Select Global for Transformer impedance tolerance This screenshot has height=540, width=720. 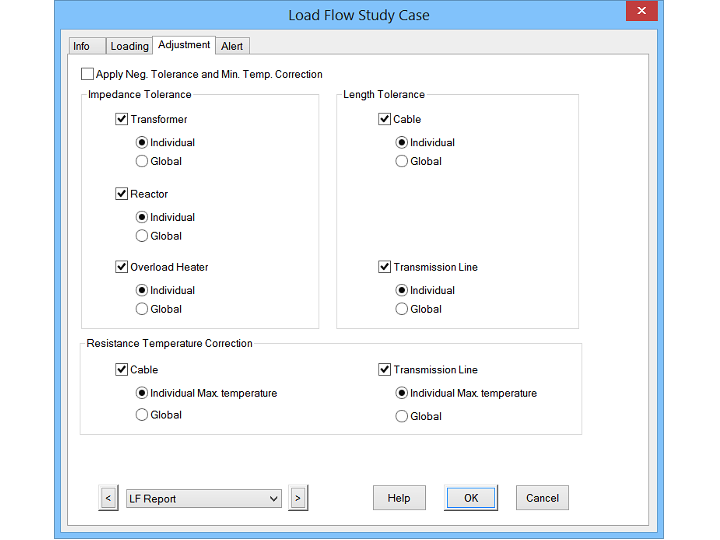tap(142, 161)
